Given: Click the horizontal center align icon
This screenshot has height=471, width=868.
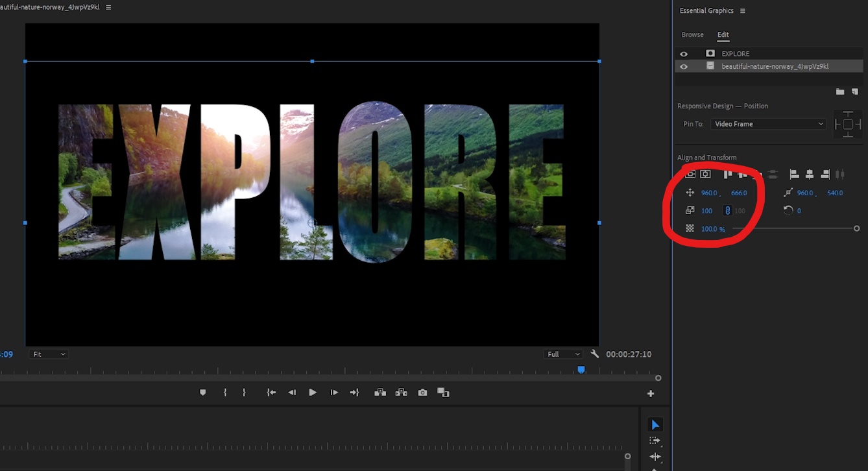Looking at the screenshot, I should 705,174.
